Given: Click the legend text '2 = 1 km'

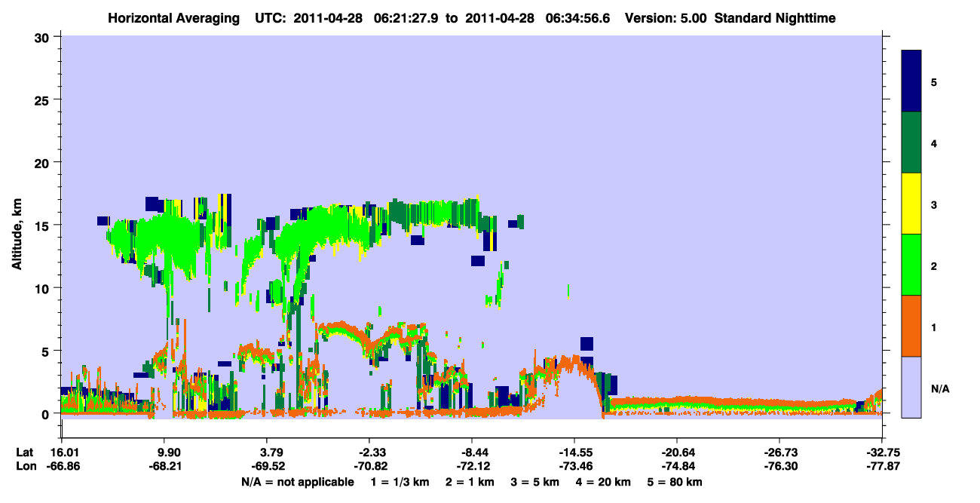Looking at the screenshot, I should (470, 482).
